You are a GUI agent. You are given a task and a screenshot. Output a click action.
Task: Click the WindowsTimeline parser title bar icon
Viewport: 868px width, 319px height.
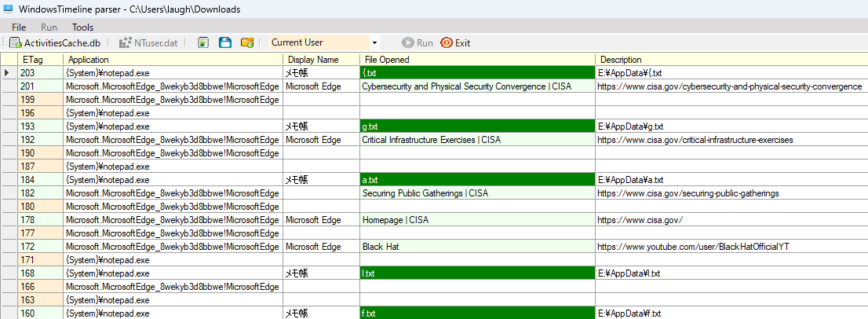point(9,9)
